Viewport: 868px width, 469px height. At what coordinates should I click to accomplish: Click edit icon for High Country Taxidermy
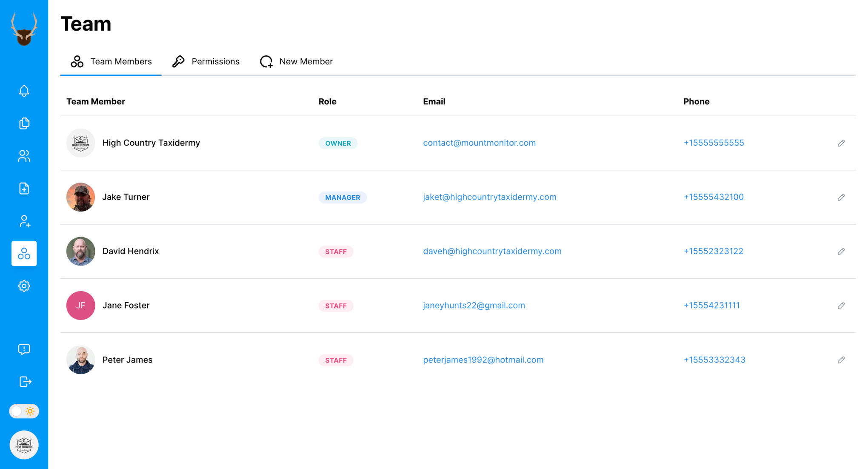pos(842,143)
